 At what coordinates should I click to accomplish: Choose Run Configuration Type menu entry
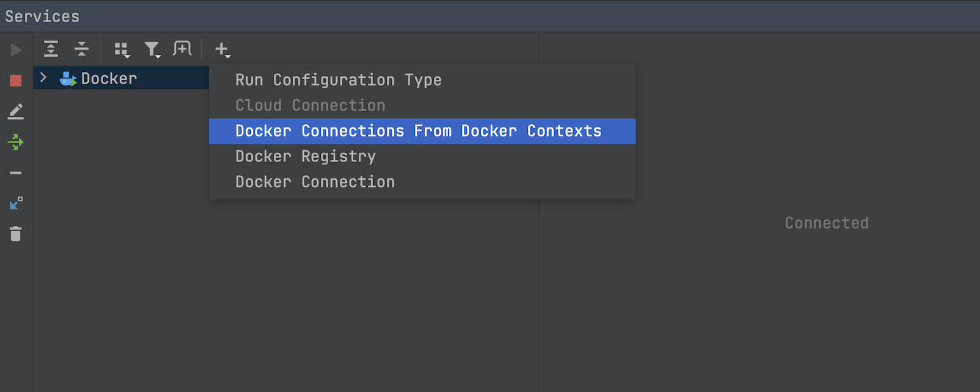tap(338, 80)
